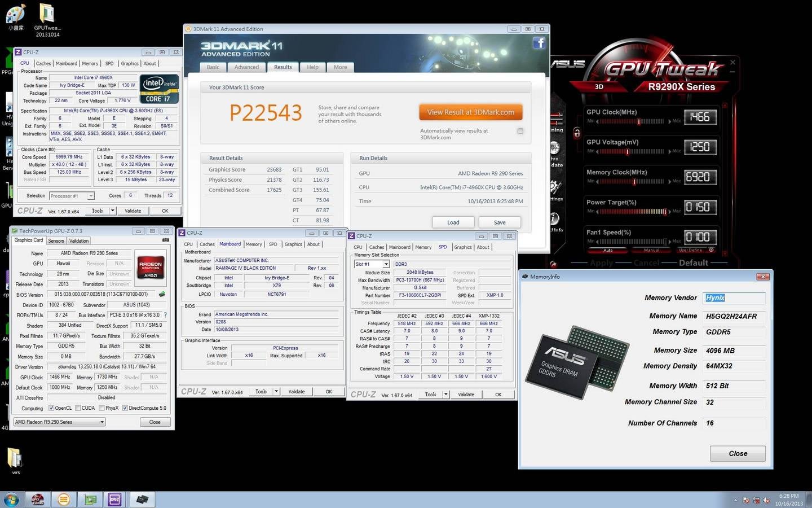The height and width of the screenshot is (508, 812).
Task: Switch to the Advanced tab in 3DMark 11
Action: point(246,67)
